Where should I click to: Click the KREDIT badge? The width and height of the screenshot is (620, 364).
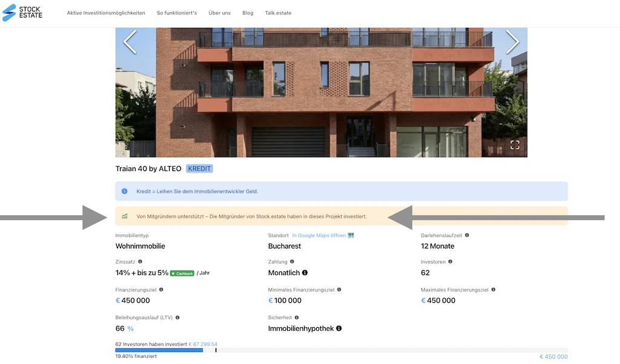click(x=199, y=169)
